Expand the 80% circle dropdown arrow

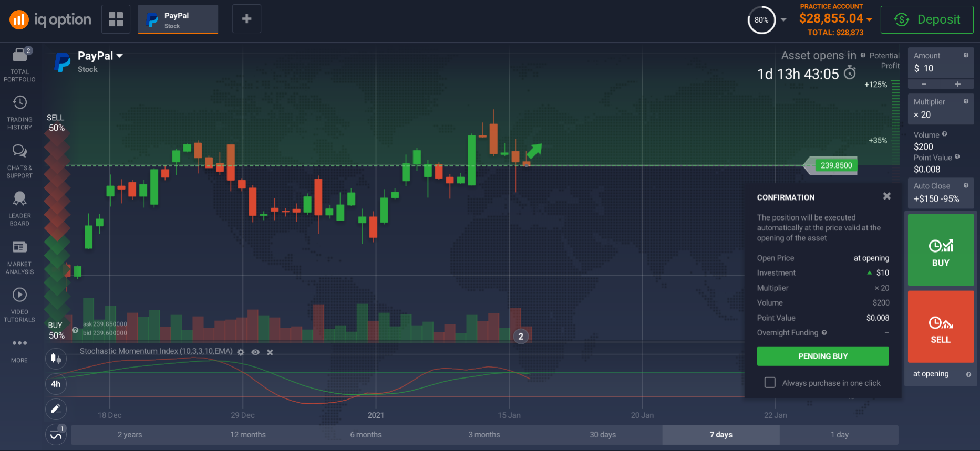click(783, 20)
